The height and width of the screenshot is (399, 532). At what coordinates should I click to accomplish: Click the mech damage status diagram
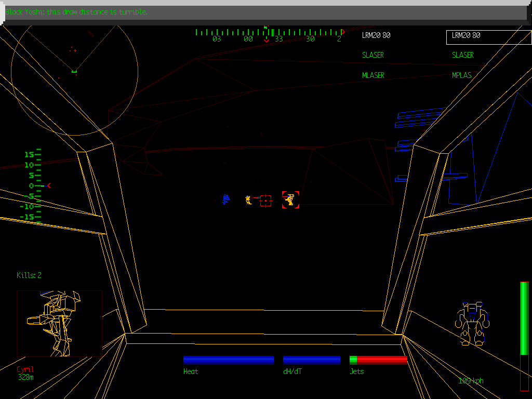[472, 322]
